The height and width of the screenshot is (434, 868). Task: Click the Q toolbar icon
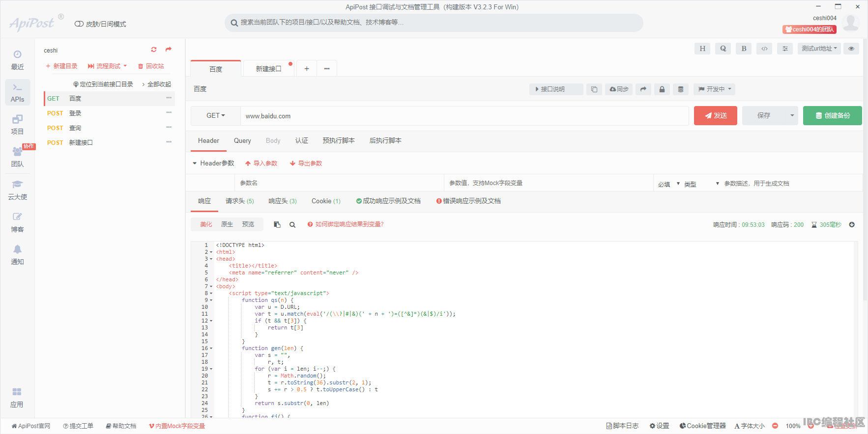tap(723, 49)
